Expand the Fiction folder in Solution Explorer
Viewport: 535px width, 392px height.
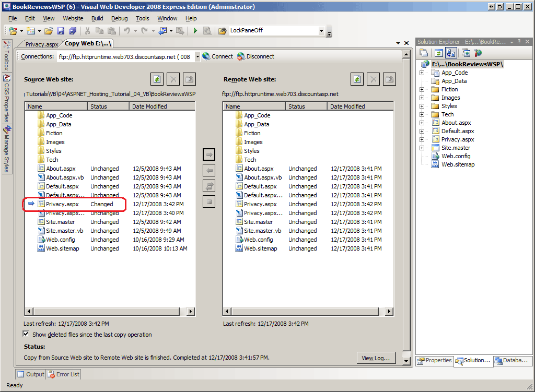[422, 89]
